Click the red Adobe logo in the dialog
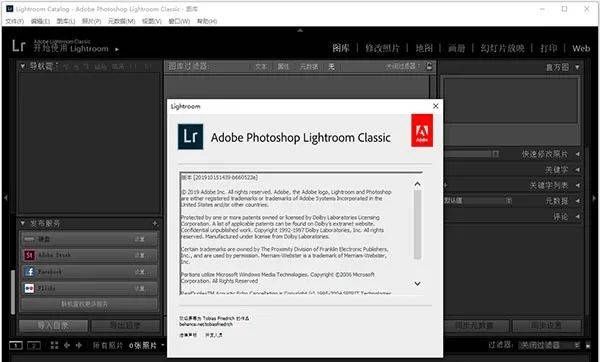This screenshot has height=362, width=600. [x=422, y=130]
